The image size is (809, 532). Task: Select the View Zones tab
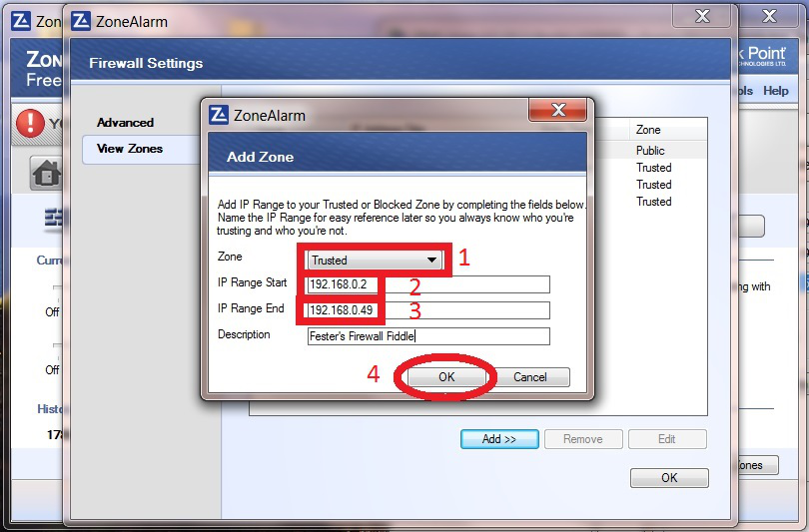click(130, 149)
